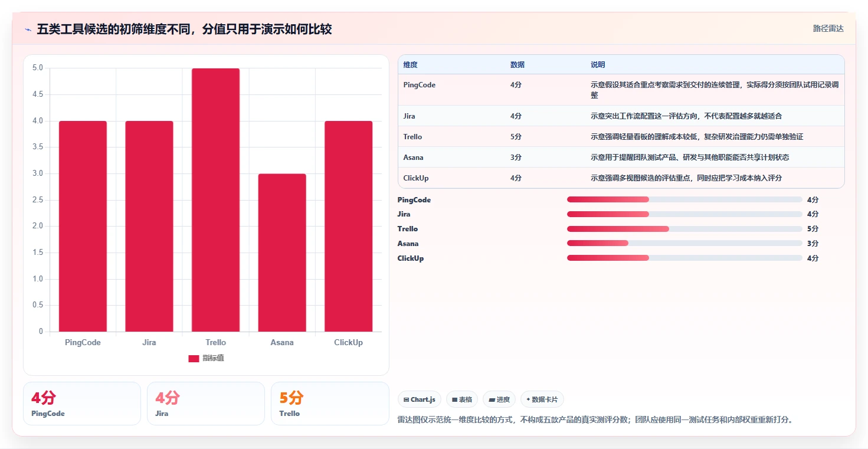Click the PingCode label in progress list
The height and width of the screenshot is (449, 868).
(414, 200)
